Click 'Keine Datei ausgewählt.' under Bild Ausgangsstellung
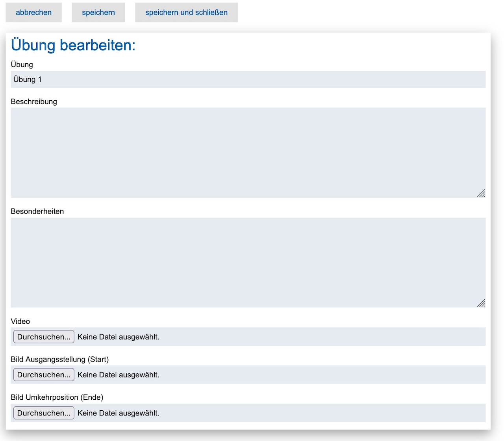504x441 pixels. [119, 375]
